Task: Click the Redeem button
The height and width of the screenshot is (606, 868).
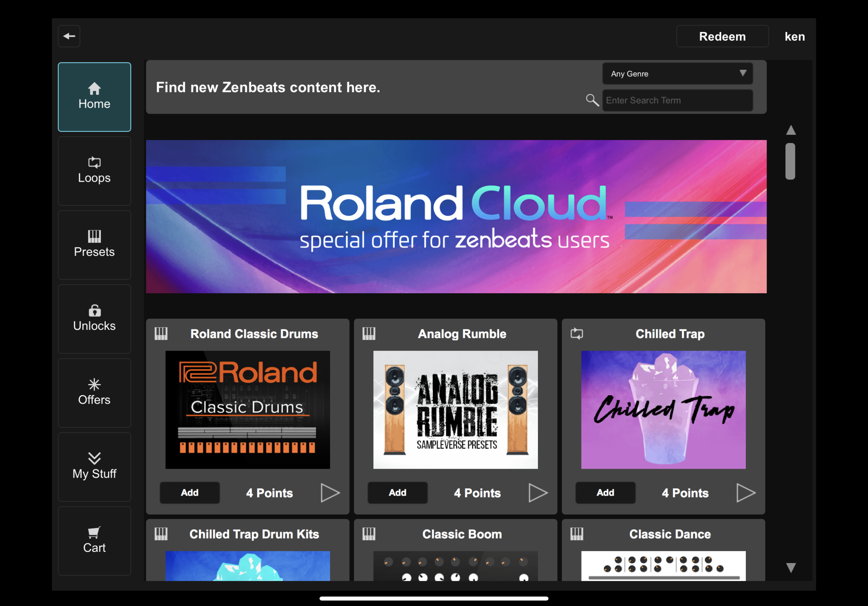Action: coord(723,36)
